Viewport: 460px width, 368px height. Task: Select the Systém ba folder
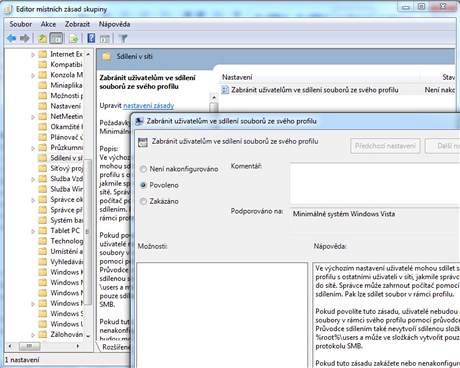pyautogui.click(x=60, y=220)
